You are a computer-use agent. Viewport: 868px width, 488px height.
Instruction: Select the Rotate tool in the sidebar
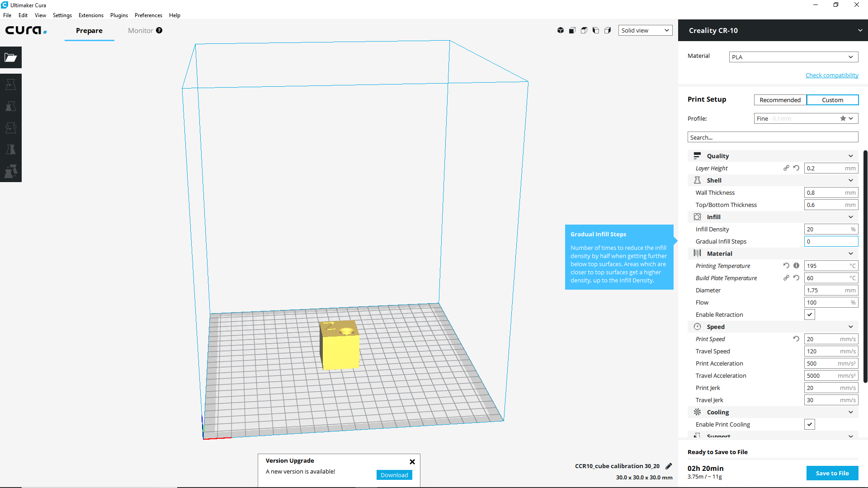(11, 128)
